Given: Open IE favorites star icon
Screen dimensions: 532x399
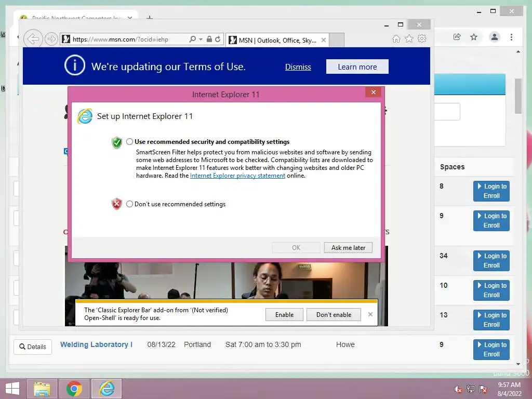Looking at the screenshot, I should click(409, 38).
